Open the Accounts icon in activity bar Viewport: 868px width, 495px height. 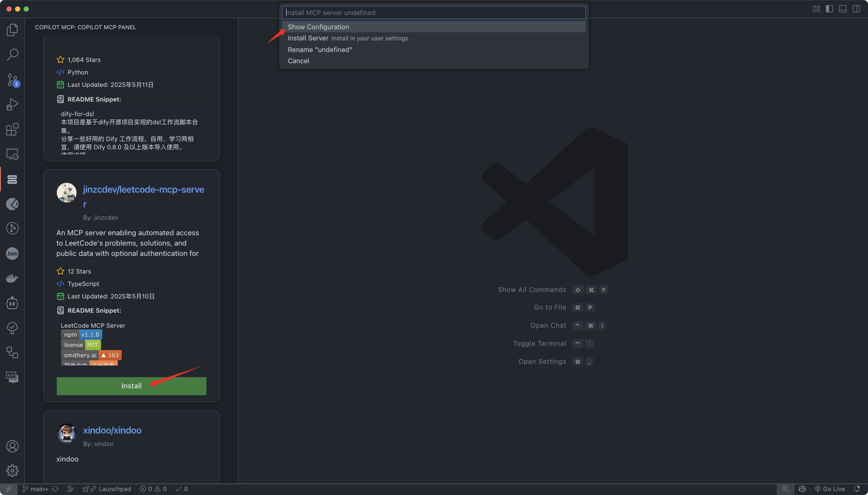(x=12, y=446)
